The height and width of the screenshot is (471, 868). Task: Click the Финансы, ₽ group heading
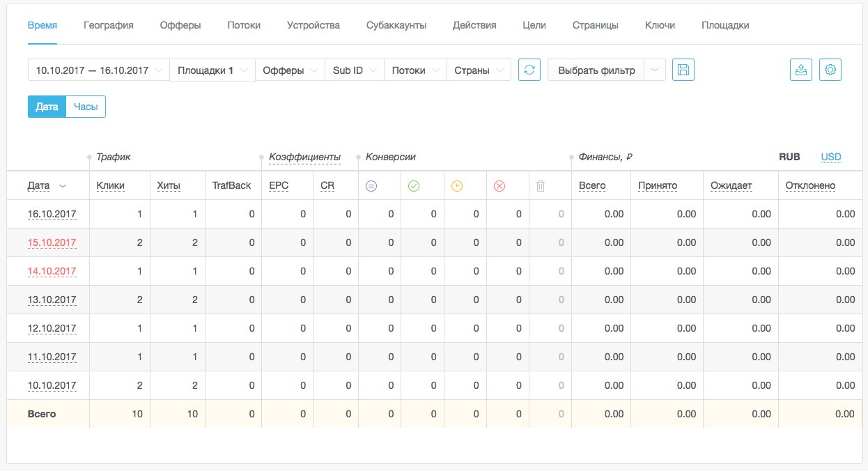click(605, 157)
